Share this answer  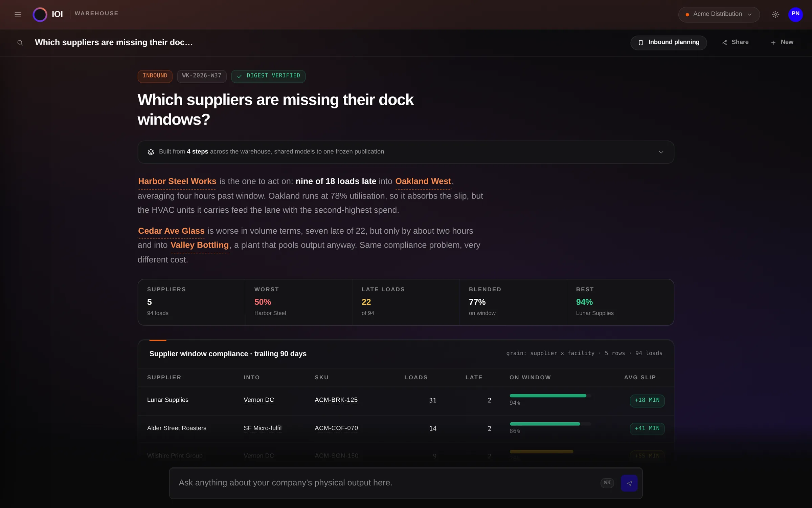coord(735,42)
